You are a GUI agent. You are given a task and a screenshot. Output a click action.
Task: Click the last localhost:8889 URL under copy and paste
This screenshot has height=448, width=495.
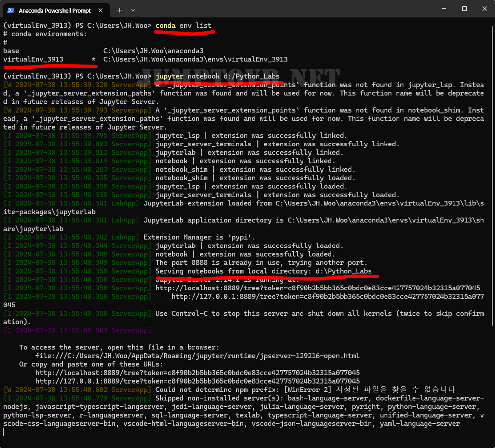pos(197,373)
